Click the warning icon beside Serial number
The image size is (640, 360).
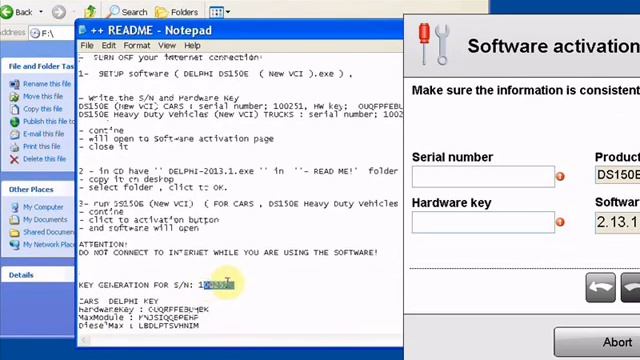560,176
